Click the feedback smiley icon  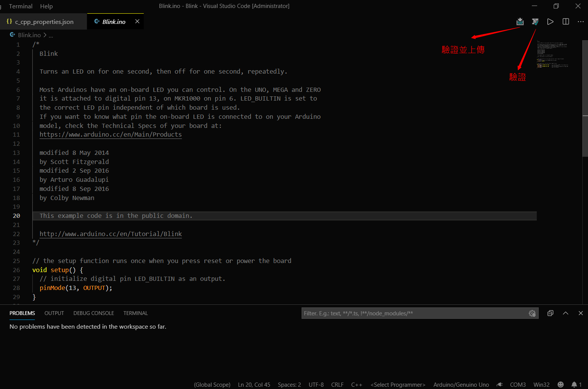[x=561, y=384]
